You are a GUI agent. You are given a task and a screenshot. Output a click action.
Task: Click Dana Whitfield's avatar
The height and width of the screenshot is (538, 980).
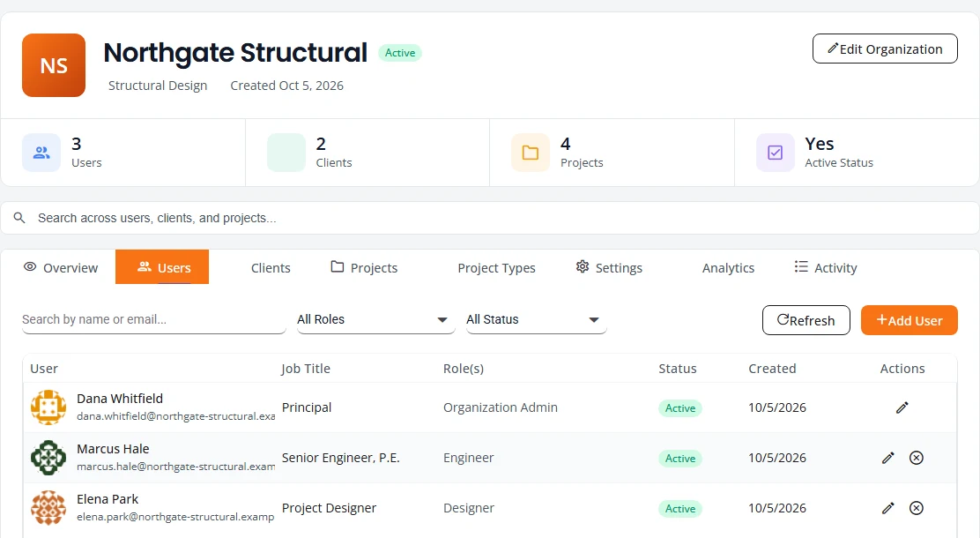(48, 407)
